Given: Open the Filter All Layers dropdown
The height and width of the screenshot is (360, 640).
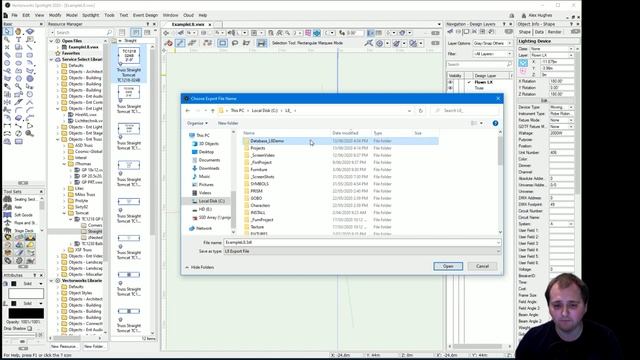Looking at the screenshot, I should point(492,54).
